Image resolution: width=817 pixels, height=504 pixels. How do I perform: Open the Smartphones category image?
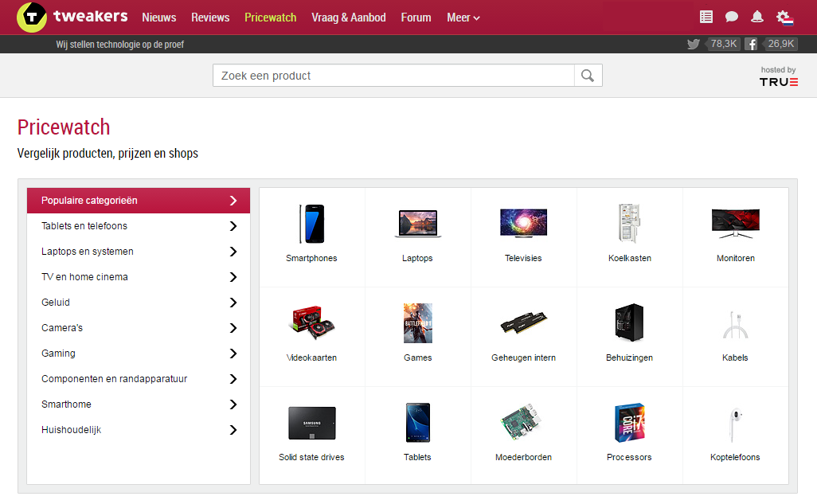click(311, 224)
